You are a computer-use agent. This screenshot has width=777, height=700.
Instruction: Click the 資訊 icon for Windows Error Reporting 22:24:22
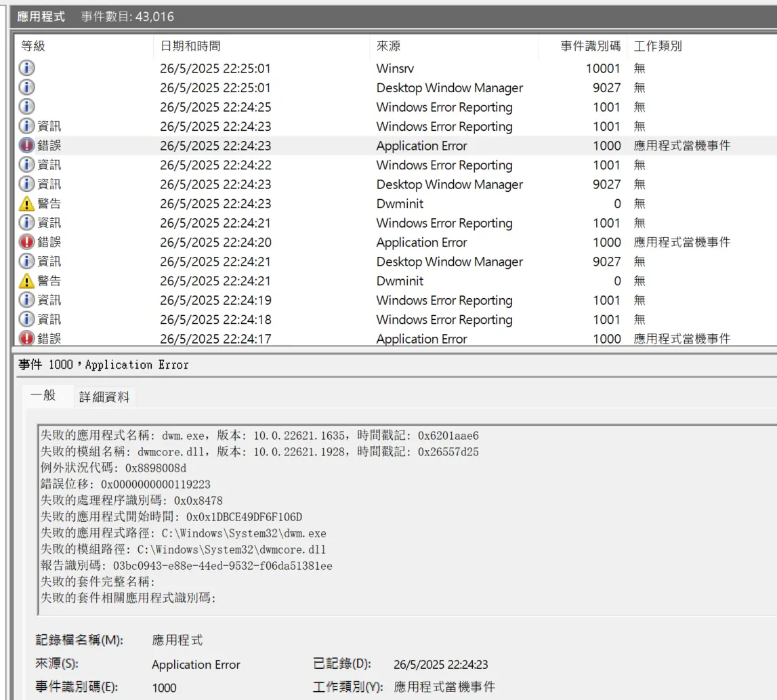click(27, 165)
